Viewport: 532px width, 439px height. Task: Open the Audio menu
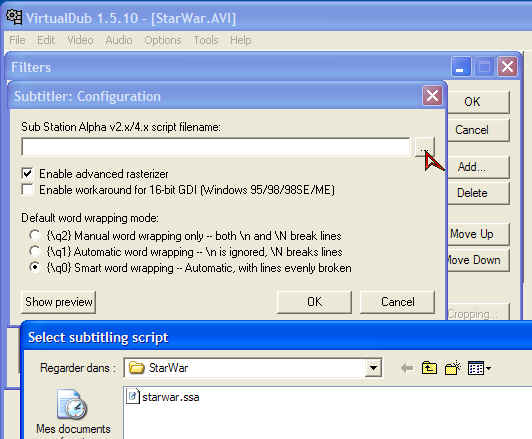119,40
